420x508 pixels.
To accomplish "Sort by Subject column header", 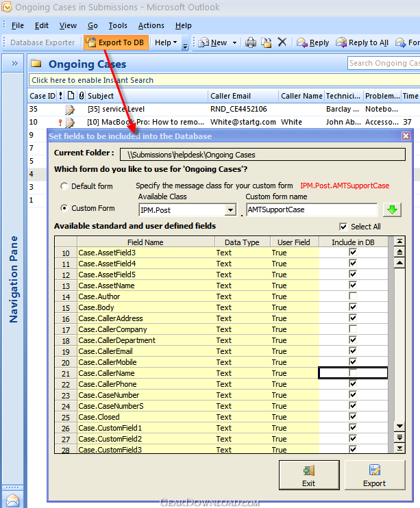I will click(x=147, y=96).
